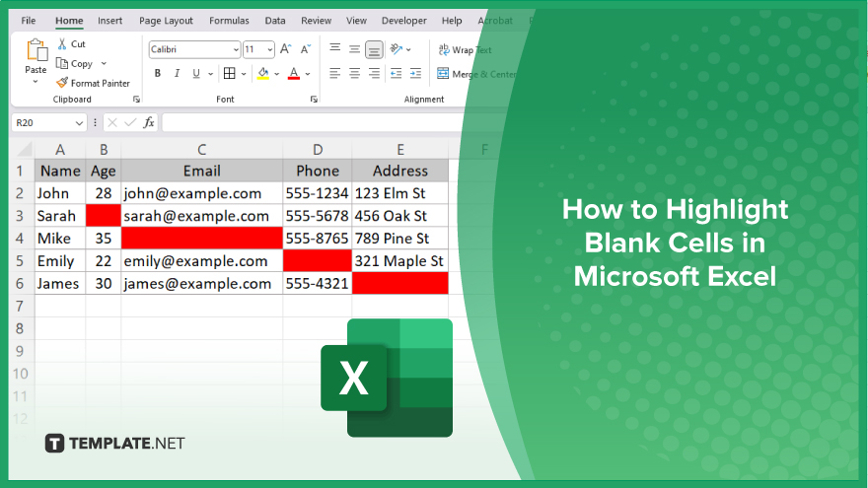Select Top Align icon

(335, 49)
